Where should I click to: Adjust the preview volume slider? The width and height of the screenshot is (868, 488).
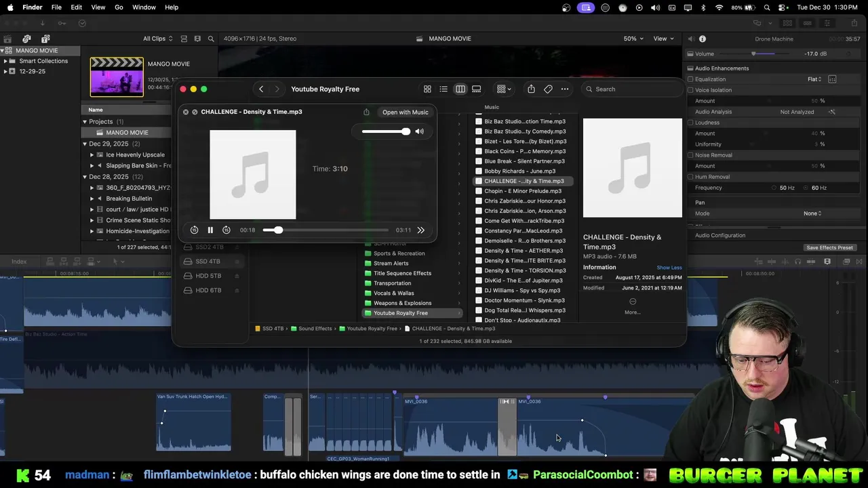(x=386, y=131)
